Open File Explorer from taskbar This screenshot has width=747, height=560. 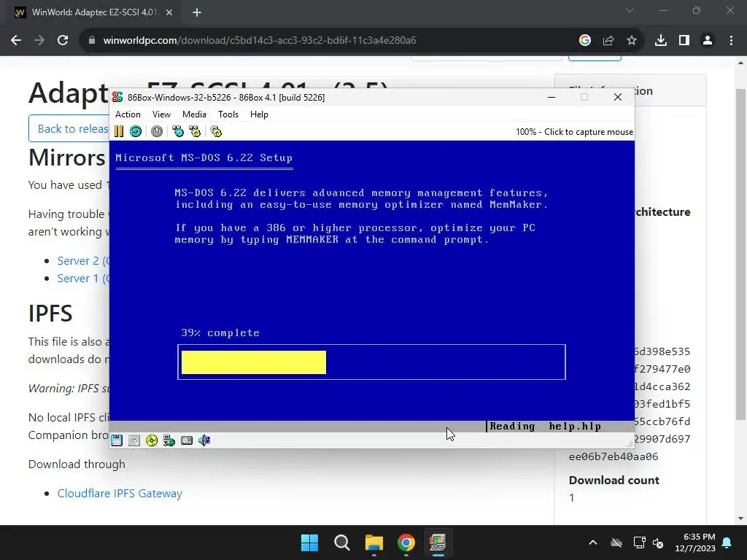click(x=374, y=542)
